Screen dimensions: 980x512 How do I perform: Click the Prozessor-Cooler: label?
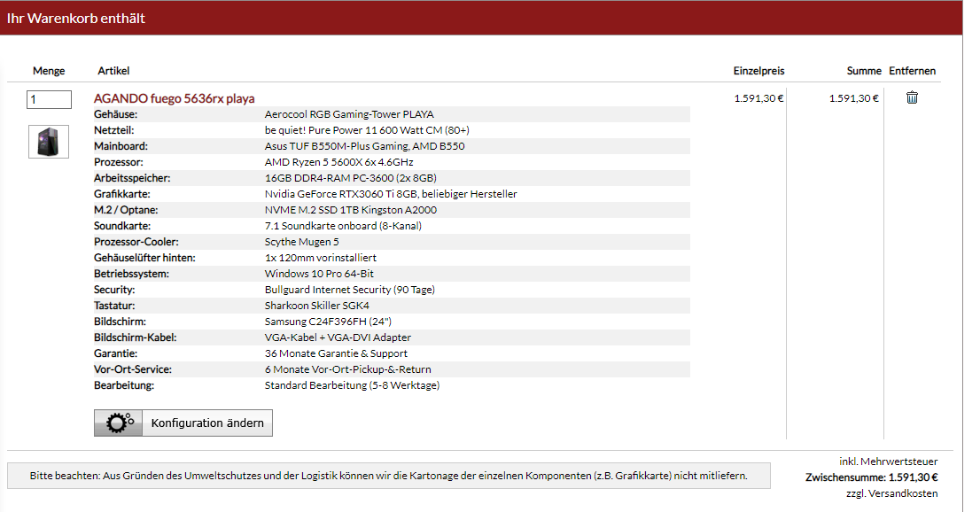pyautogui.click(x=136, y=242)
